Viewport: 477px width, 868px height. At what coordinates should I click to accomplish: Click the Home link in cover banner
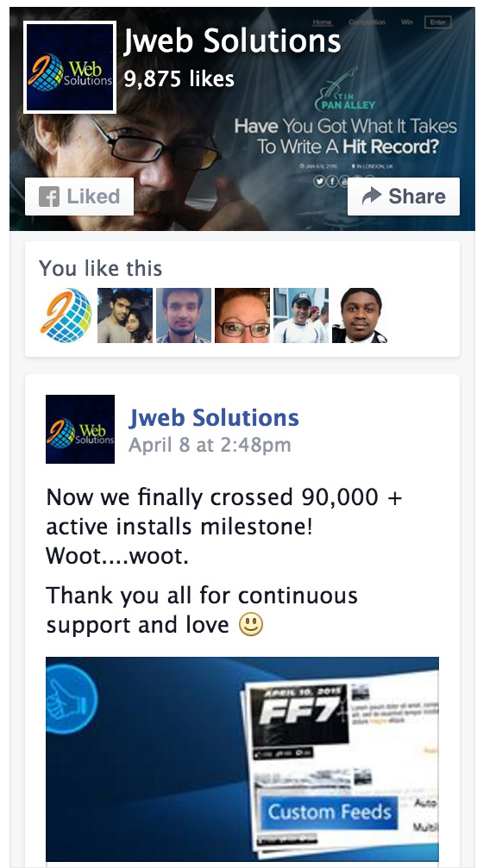coord(323,22)
